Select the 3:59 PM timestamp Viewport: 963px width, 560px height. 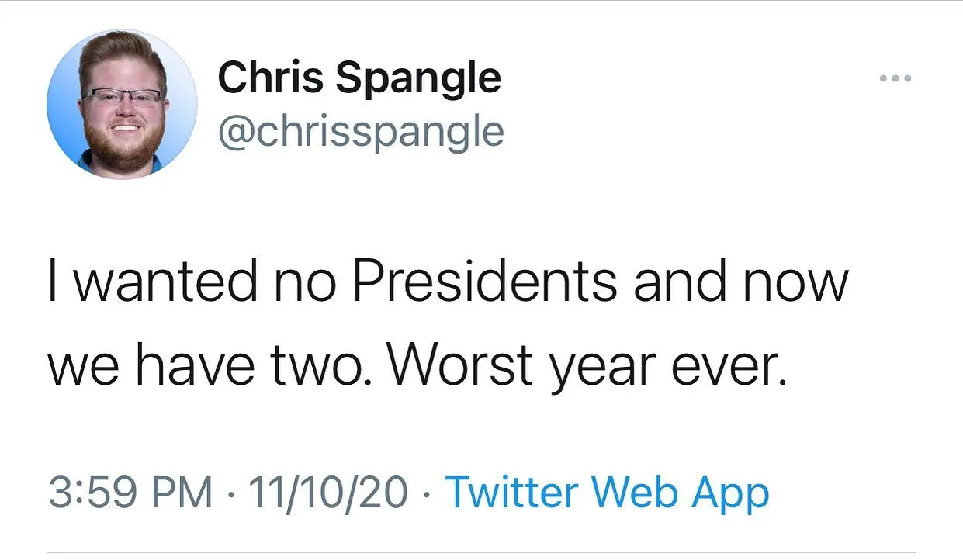[130, 493]
